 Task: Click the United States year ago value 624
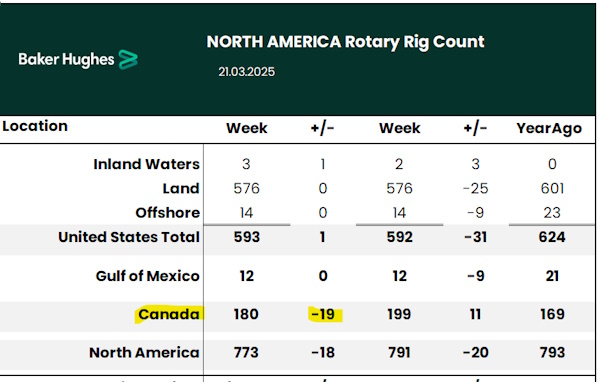[x=552, y=237]
